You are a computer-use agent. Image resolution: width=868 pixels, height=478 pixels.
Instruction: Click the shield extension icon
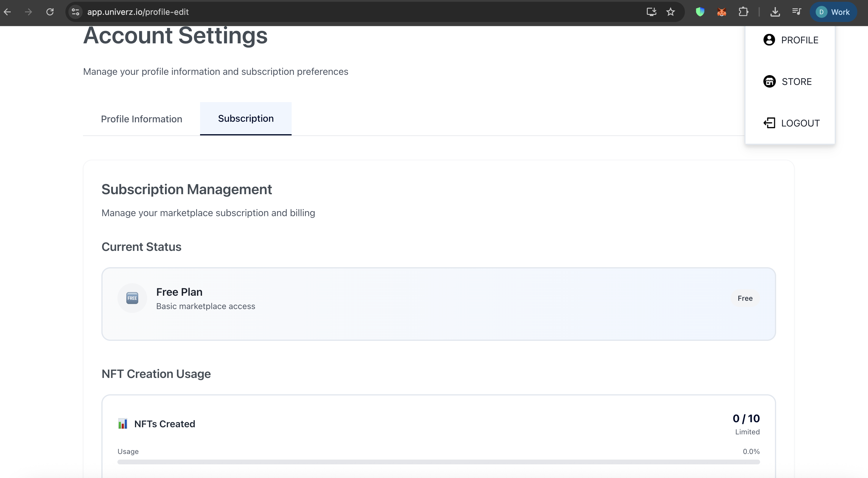pos(700,12)
